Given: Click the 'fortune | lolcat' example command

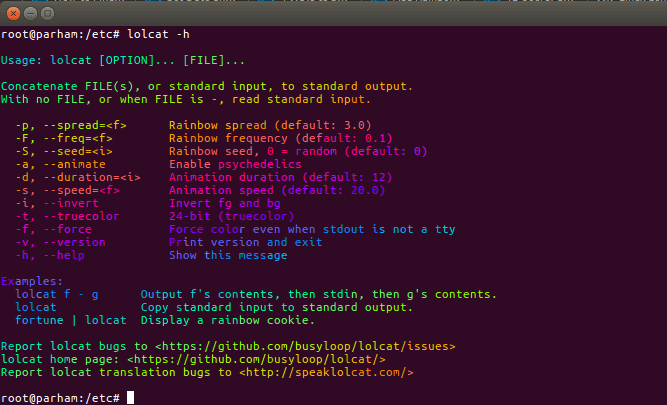Looking at the screenshot, I should (x=70, y=320).
